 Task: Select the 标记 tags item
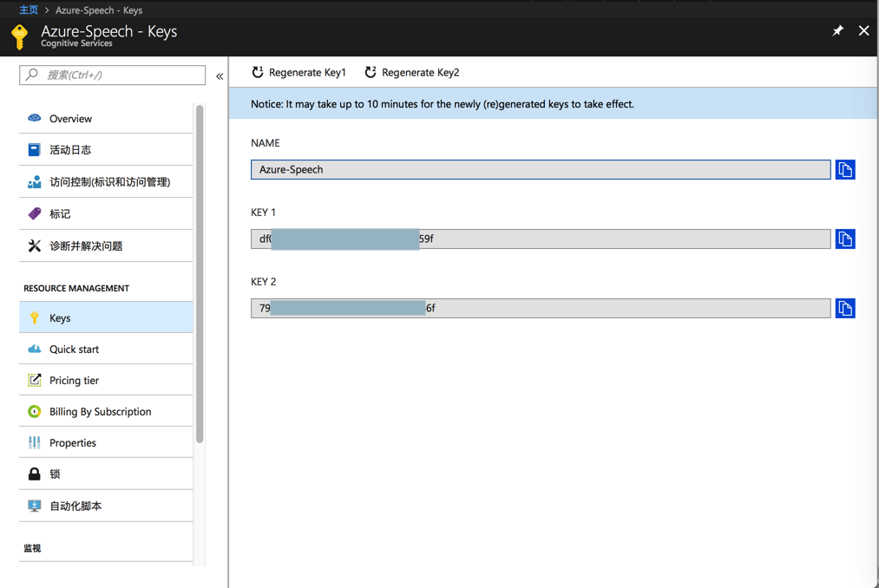pos(60,214)
